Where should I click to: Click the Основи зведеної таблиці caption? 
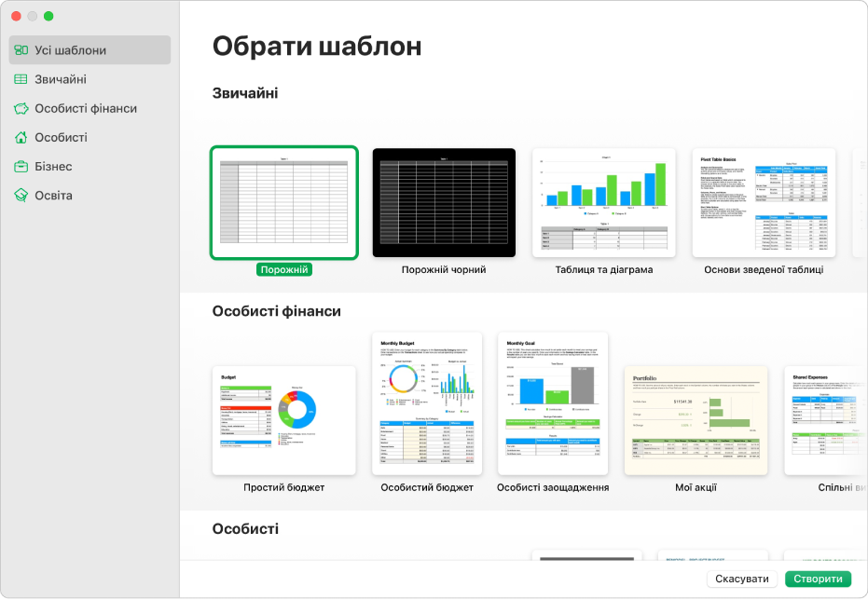coord(764,270)
